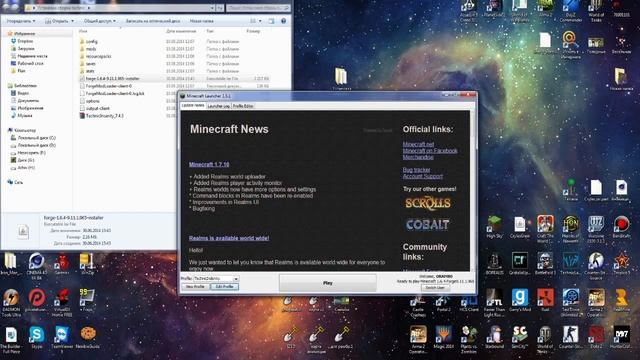This screenshot has height=360, width=640.
Task: Click the Edit Profile button
Action: point(224,287)
